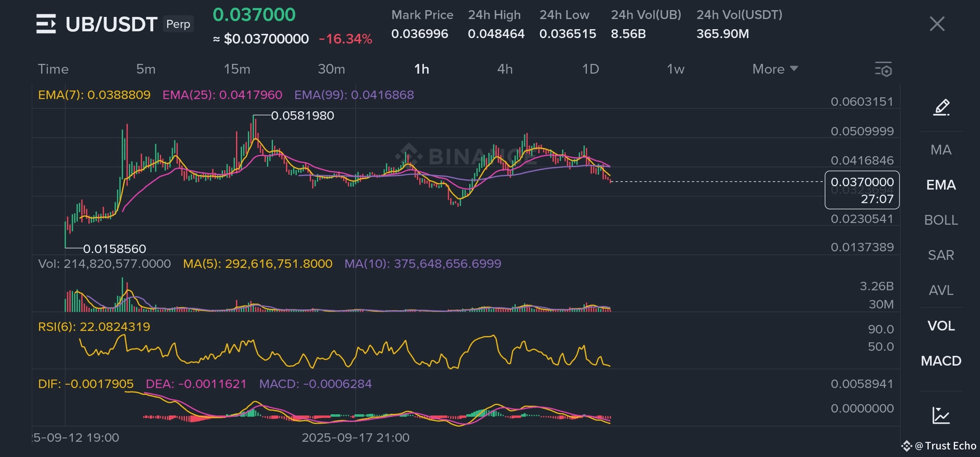Click the DIF legend value
The width and height of the screenshot is (980, 457).
coord(86,384)
